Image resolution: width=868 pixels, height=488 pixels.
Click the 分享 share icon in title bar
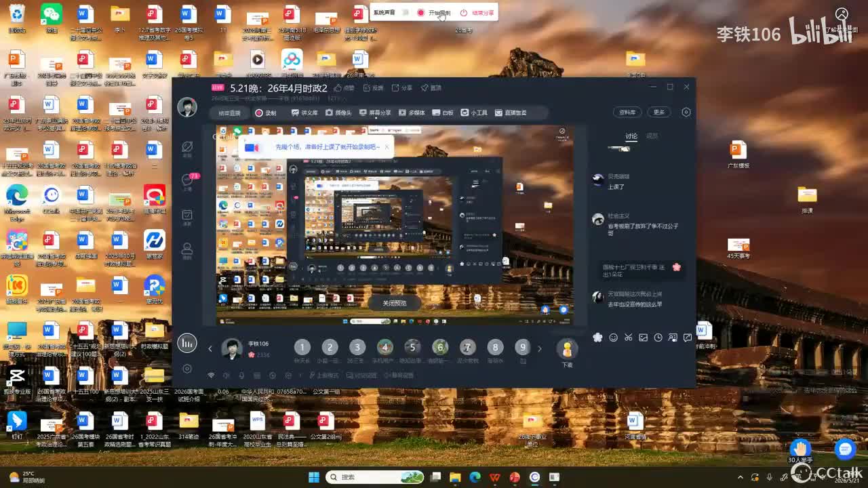click(x=402, y=88)
